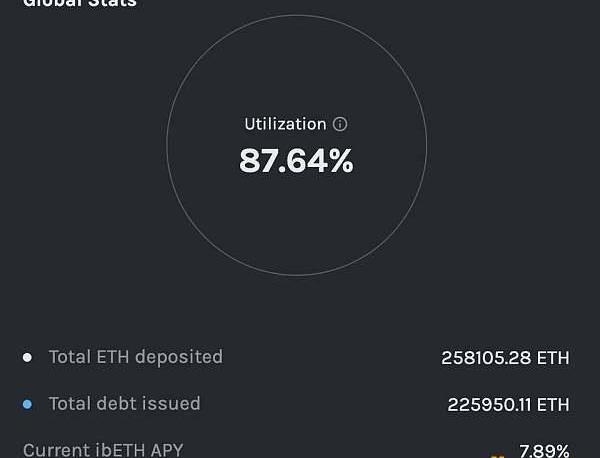Click the 87.64% utilization value
The image size is (600, 458).
pos(296,161)
